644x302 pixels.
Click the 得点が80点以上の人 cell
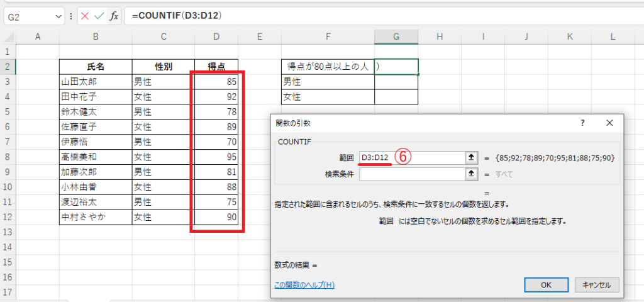tap(328, 67)
